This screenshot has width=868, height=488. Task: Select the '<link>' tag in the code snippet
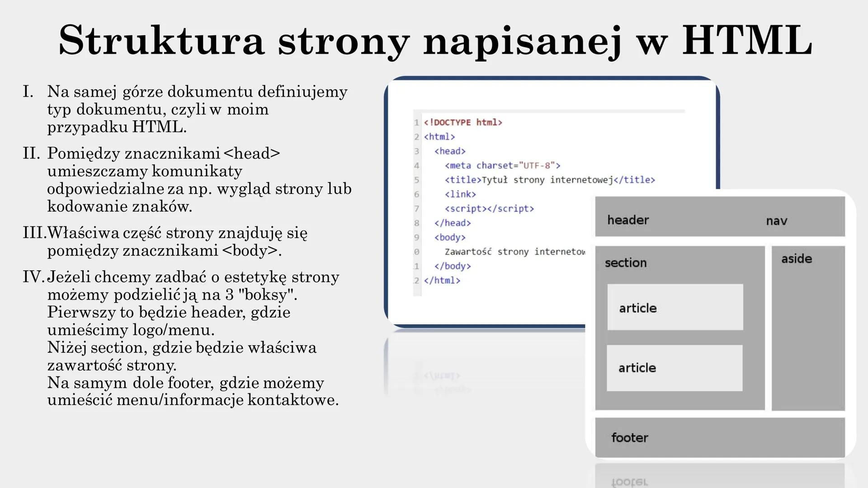coord(460,194)
